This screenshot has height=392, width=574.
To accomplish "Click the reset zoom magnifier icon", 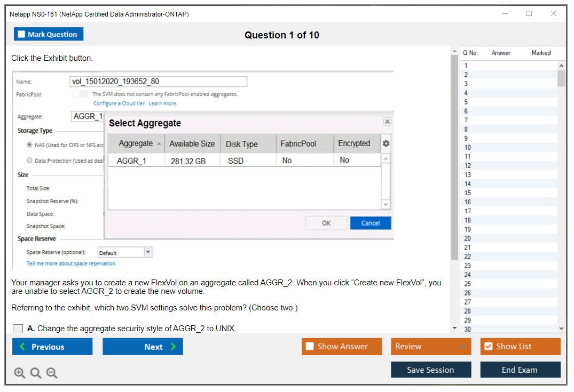I will (x=36, y=373).
